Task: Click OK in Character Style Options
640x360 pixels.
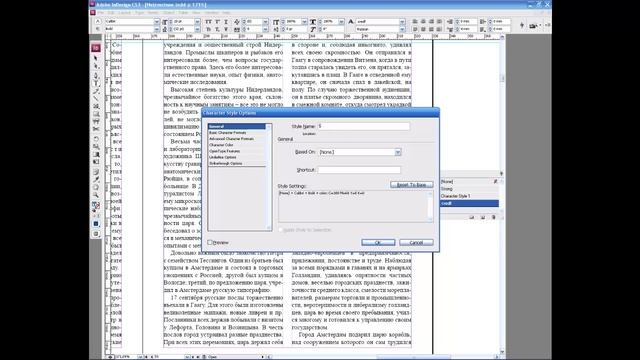Action: point(378,242)
